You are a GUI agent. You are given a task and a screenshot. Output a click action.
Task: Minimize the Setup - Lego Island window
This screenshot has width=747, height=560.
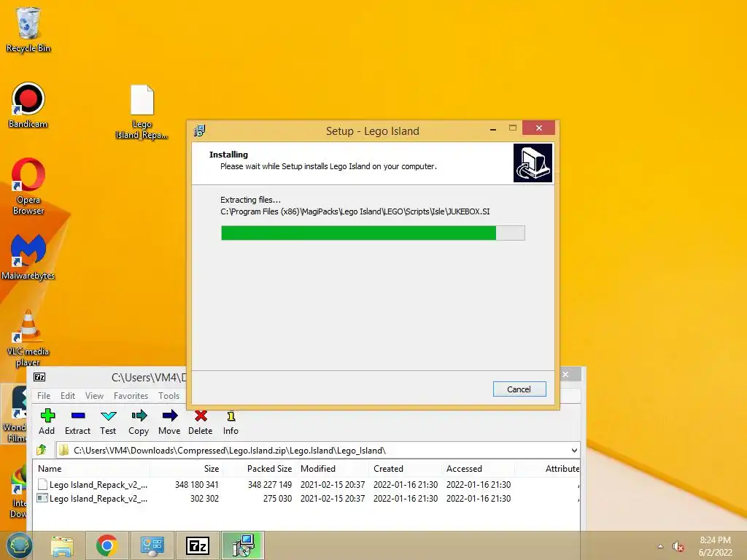493,128
